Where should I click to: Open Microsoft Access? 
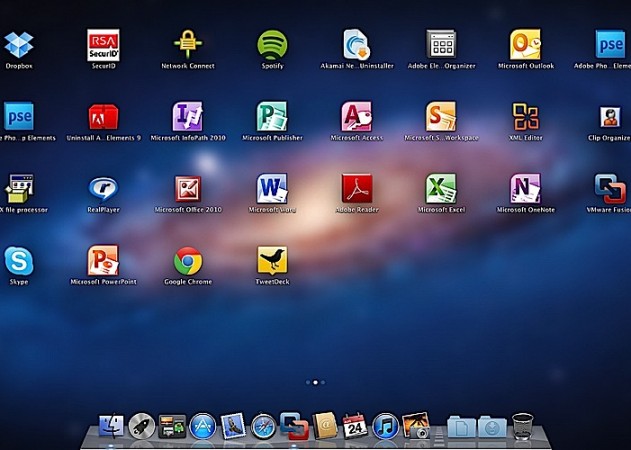click(357, 116)
